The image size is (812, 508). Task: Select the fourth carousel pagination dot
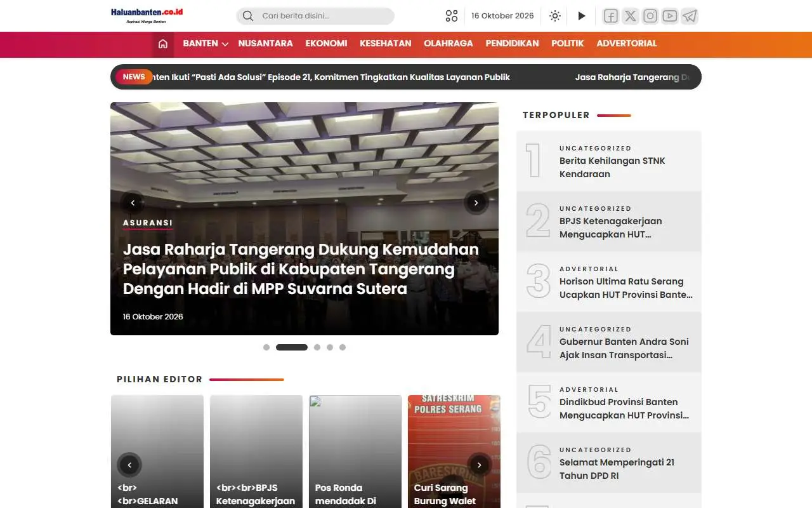click(x=330, y=347)
